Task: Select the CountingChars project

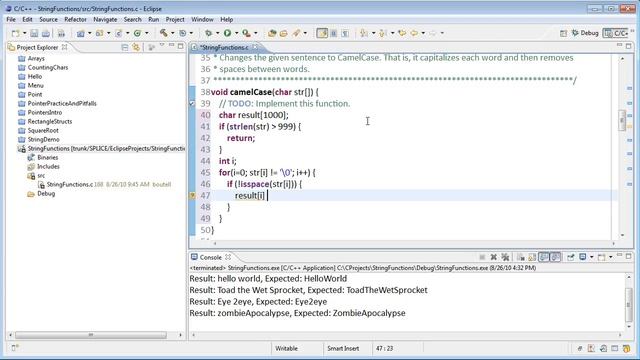Action: coord(48,67)
